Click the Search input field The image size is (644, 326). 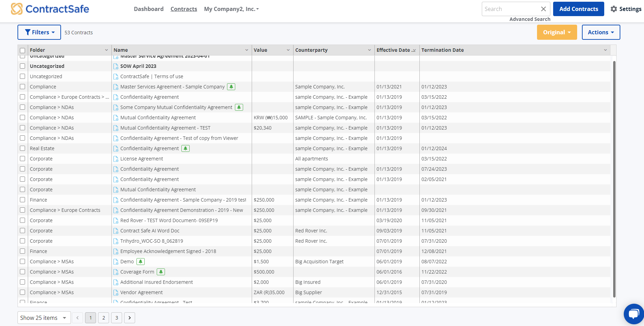pyautogui.click(x=510, y=9)
